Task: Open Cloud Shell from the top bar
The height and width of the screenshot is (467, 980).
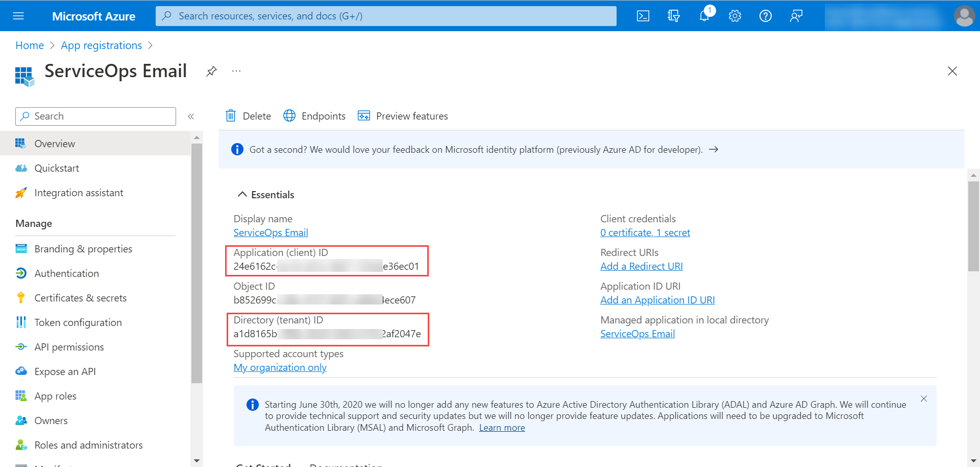Action: (643, 16)
